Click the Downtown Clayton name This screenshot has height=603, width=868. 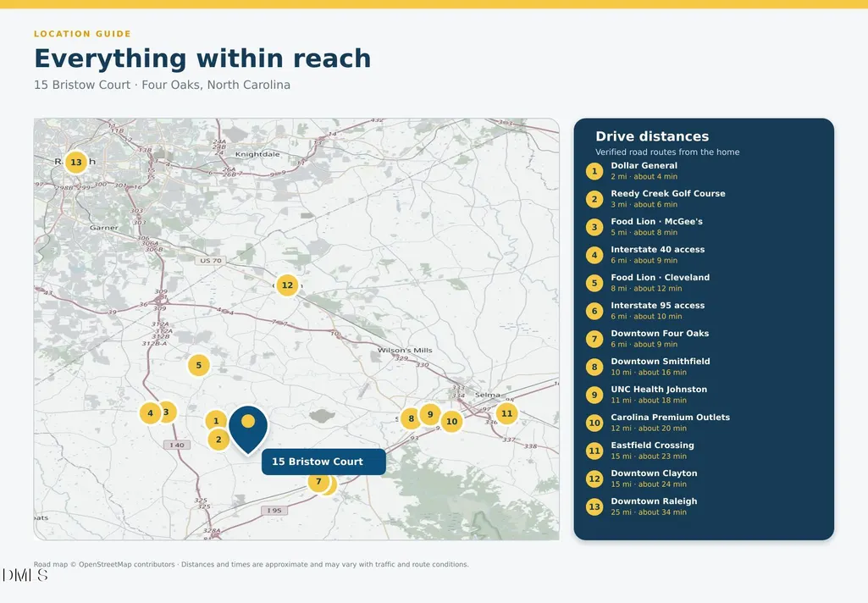click(x=654, y=473)
